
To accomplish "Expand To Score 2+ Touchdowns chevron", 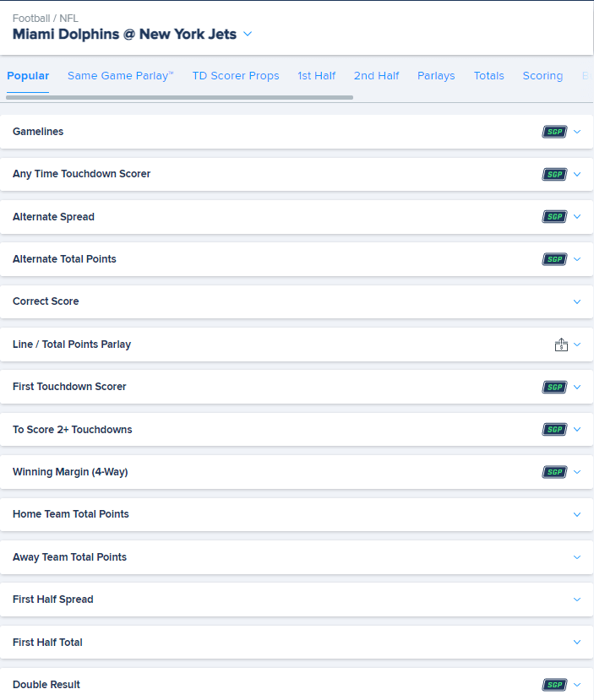I will click(577, 430).
